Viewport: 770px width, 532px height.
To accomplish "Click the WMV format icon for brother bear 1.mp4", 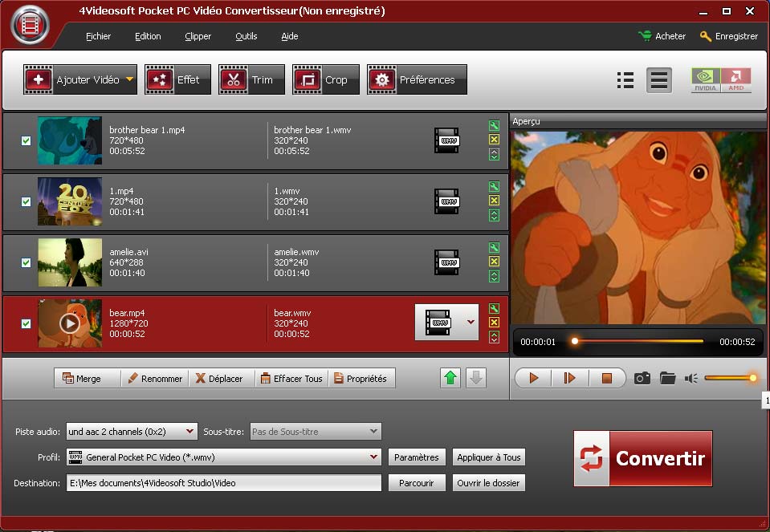I will tap(446, 140).
